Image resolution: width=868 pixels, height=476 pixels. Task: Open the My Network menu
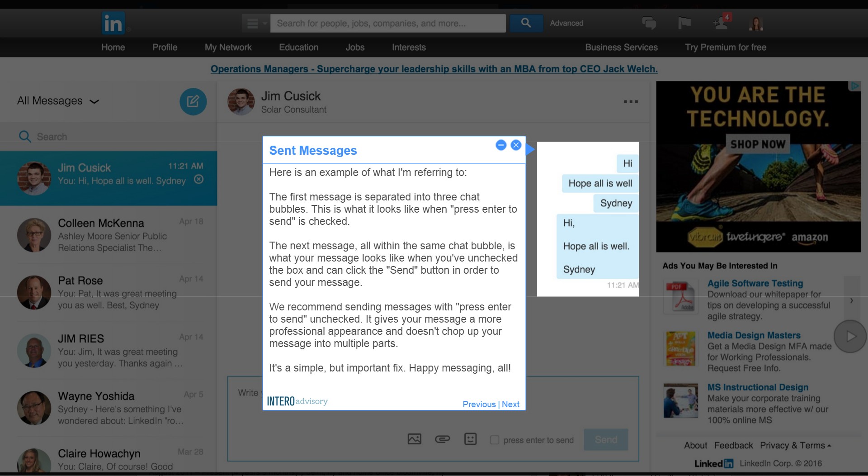pyautogui.click(x=228, y=47)
